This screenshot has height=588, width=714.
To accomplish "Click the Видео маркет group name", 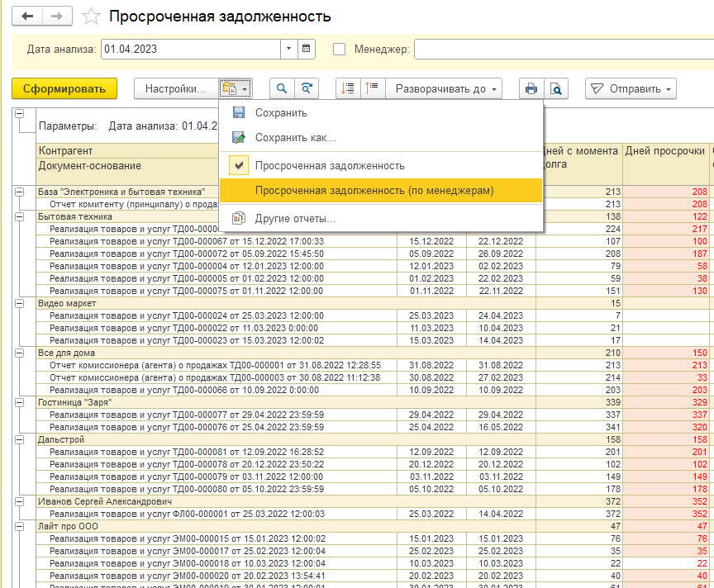I will (x=68, y=303).
